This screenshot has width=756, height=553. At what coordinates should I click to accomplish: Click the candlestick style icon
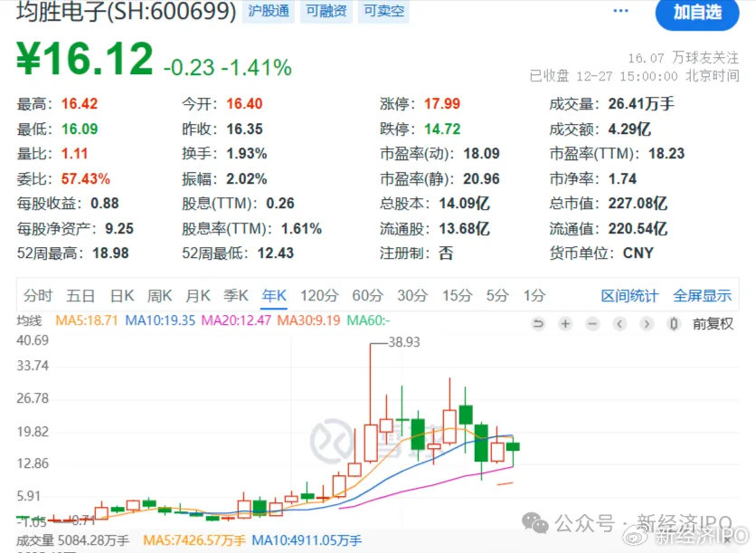click(674, 323)
